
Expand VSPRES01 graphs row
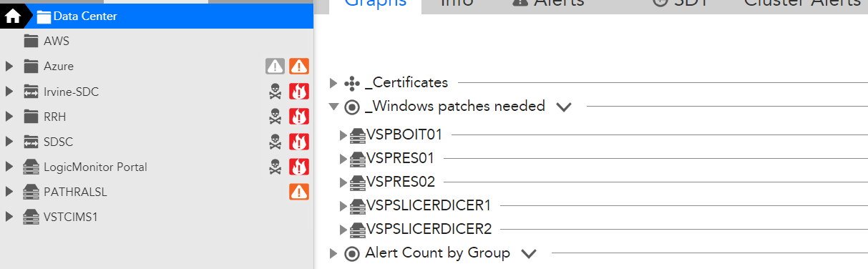click(x=343, y=158)
